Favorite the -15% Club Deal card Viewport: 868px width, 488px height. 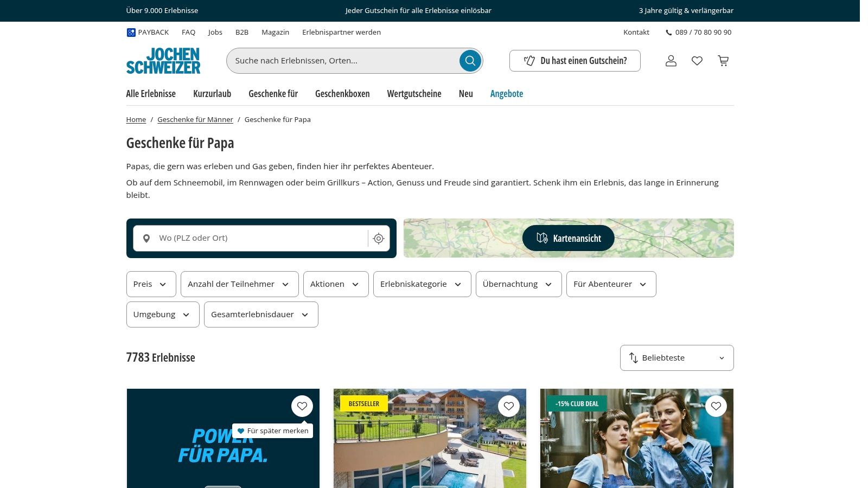pos(716,406)
